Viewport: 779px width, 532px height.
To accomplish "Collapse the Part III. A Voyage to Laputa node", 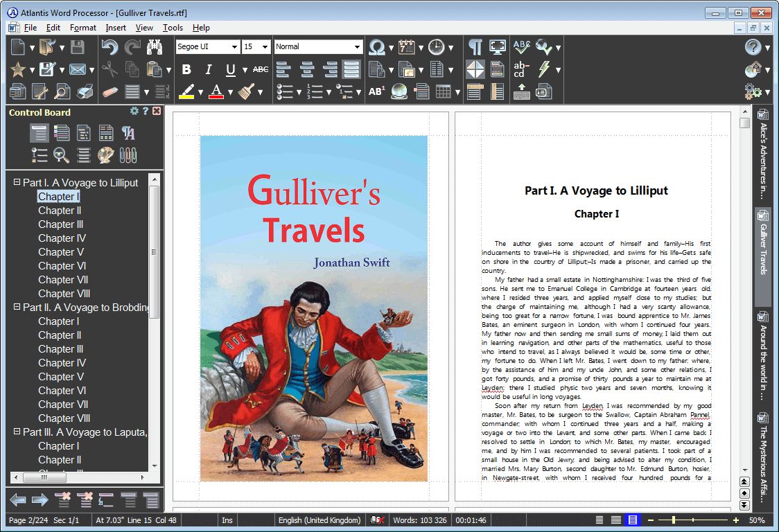I will pyautogui.click(x=17, y=432).
